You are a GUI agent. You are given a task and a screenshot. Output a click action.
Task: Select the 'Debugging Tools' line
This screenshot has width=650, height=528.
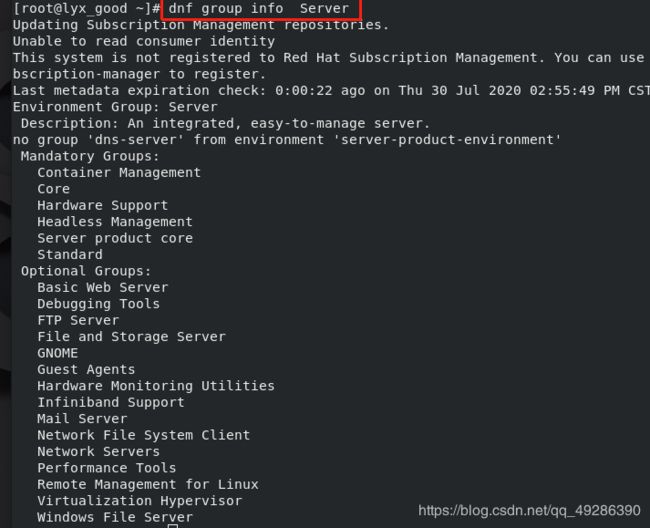pos(98,304)
